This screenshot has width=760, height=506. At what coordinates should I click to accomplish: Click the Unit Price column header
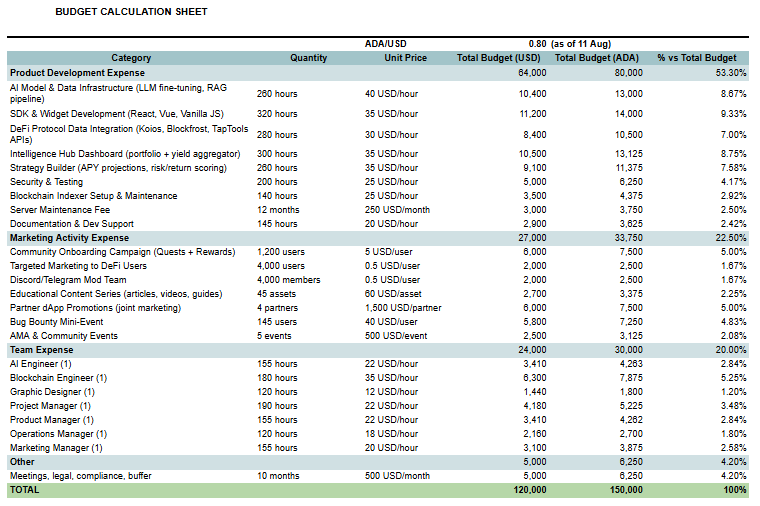(405, 58)
